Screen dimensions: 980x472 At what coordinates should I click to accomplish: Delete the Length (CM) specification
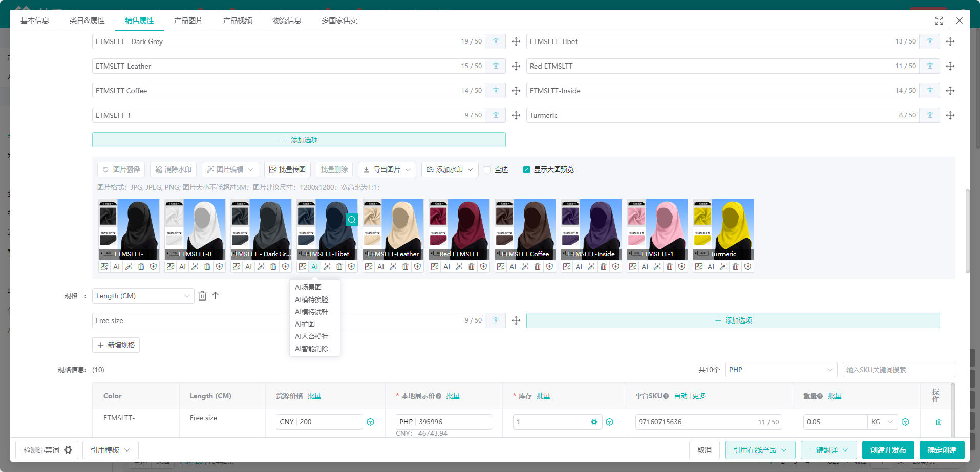202,296
